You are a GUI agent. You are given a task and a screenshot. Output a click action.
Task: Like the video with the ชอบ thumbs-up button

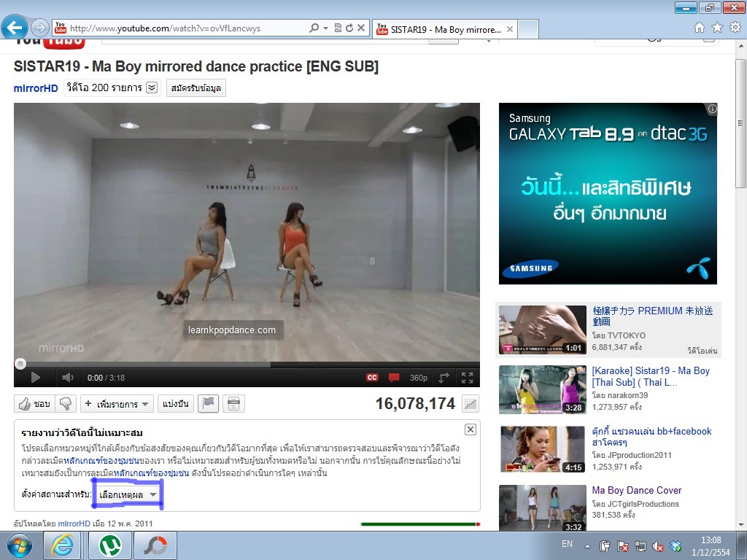34,404
